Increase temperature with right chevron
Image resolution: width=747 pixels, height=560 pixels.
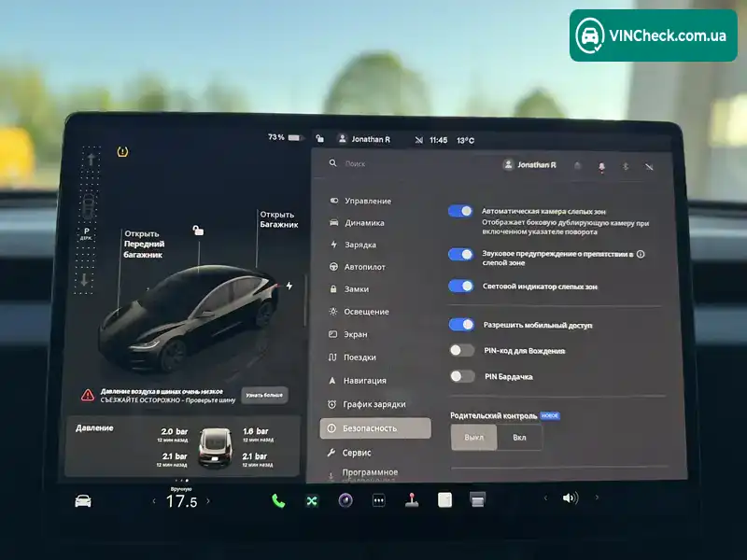[x=208, y=501]
